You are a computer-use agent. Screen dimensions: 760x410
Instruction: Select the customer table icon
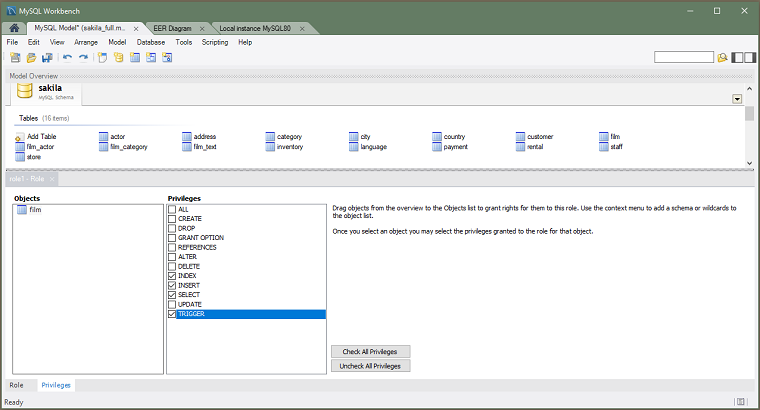pyautogui.click(x=521, y=136)
